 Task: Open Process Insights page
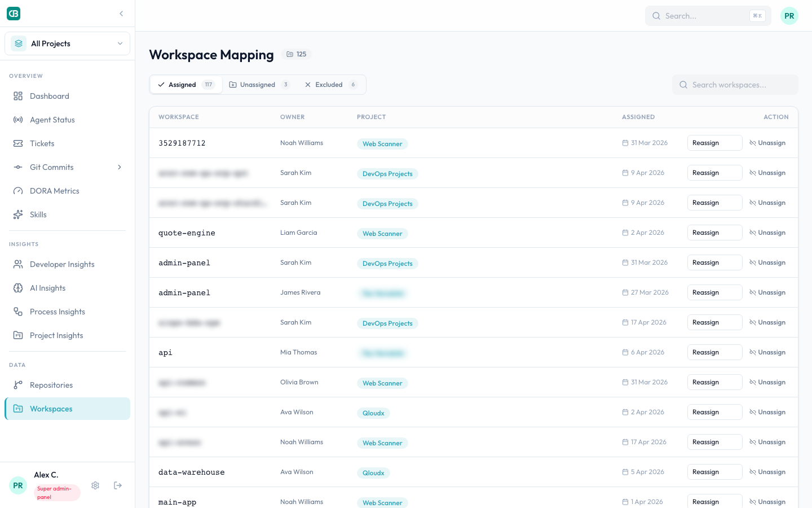point(67,312)
